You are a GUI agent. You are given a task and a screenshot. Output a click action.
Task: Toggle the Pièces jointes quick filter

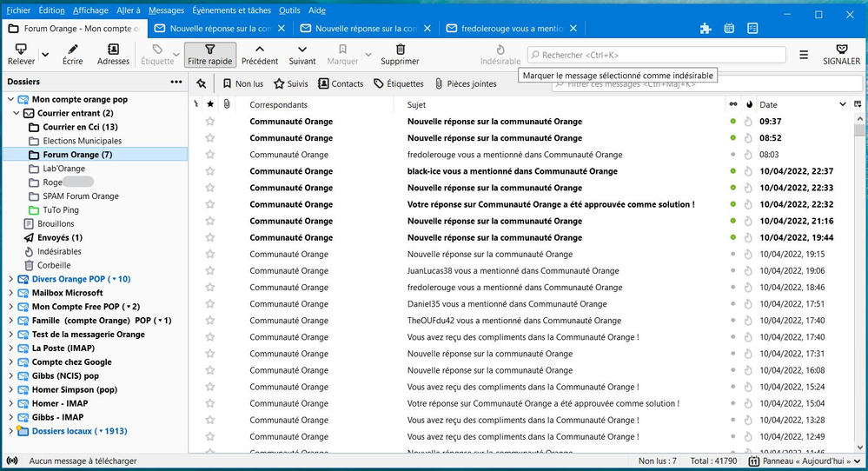click(x=465, y=84)
